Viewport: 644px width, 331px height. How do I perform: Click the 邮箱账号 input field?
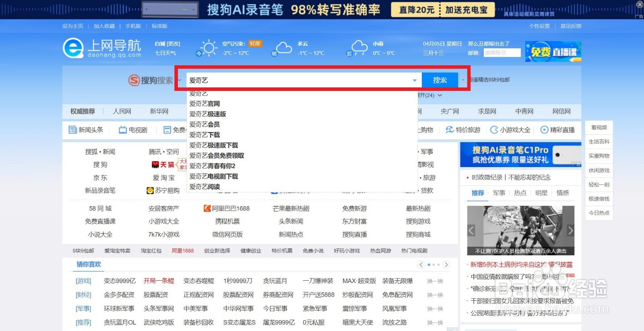coord(502,53)
